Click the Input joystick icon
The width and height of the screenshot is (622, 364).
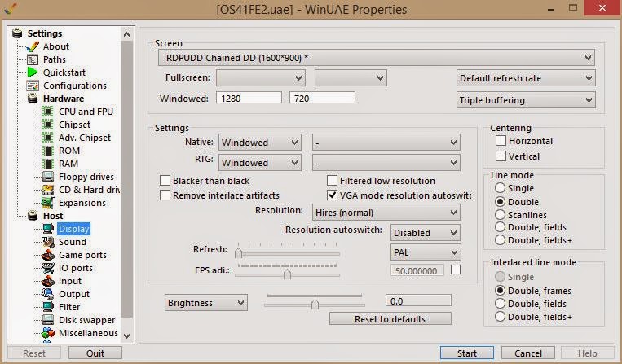48,281
